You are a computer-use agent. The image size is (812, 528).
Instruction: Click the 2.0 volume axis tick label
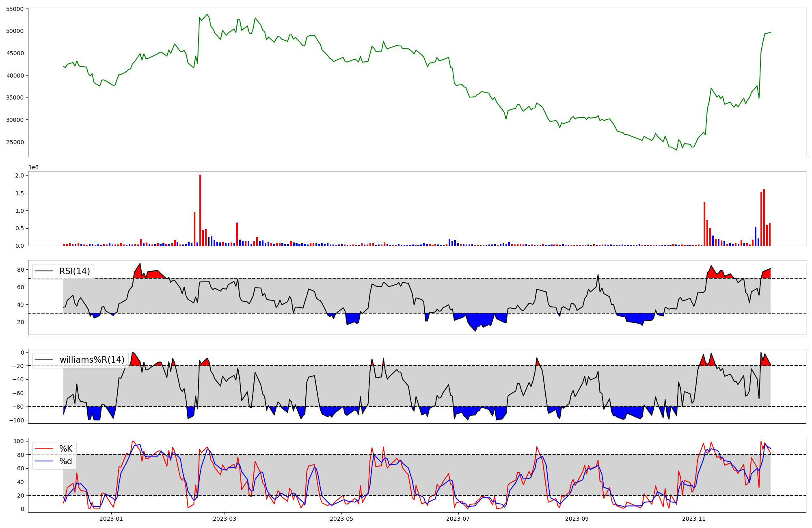19,176
